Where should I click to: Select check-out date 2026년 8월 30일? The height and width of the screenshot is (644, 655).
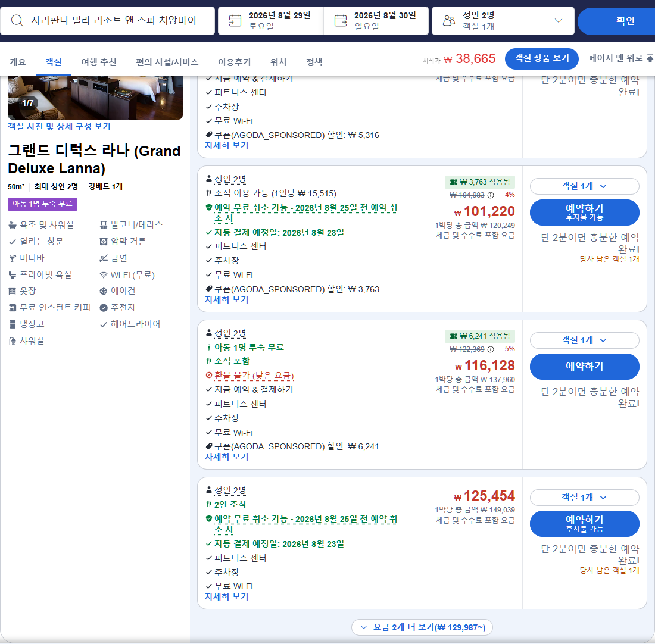(376, 20)
